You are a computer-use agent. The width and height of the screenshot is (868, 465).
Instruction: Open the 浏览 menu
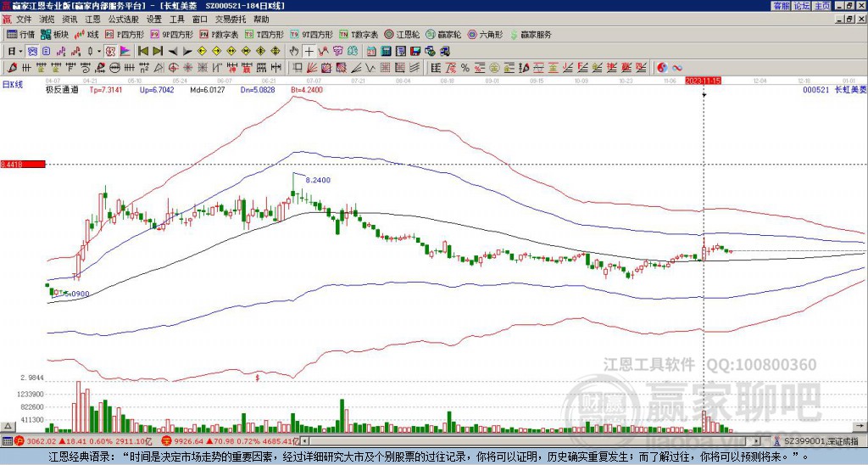[47, 20]
